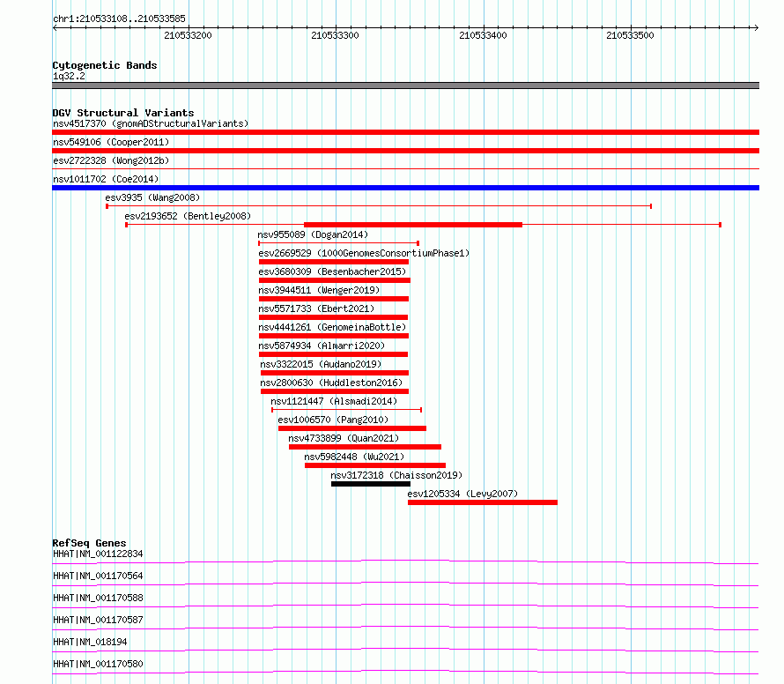
Task: Click ruler position 210533300
Action: pos(335,35)
